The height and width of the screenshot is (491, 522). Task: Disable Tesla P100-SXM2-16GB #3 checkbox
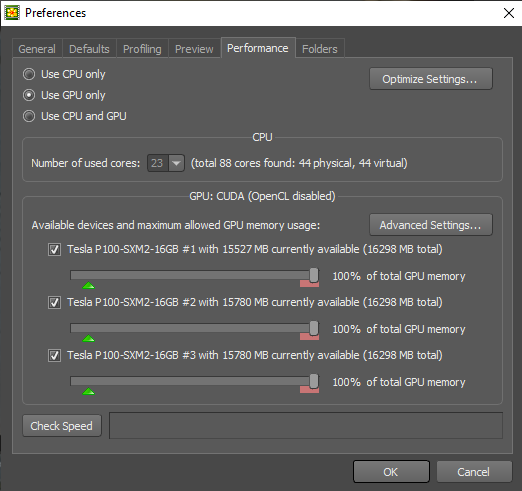(54, 355)
